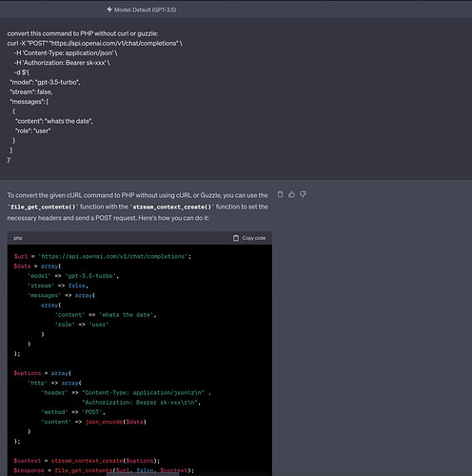Click the "content": "whats the date" prompt line
472x476 pixels.
point(54,121)
